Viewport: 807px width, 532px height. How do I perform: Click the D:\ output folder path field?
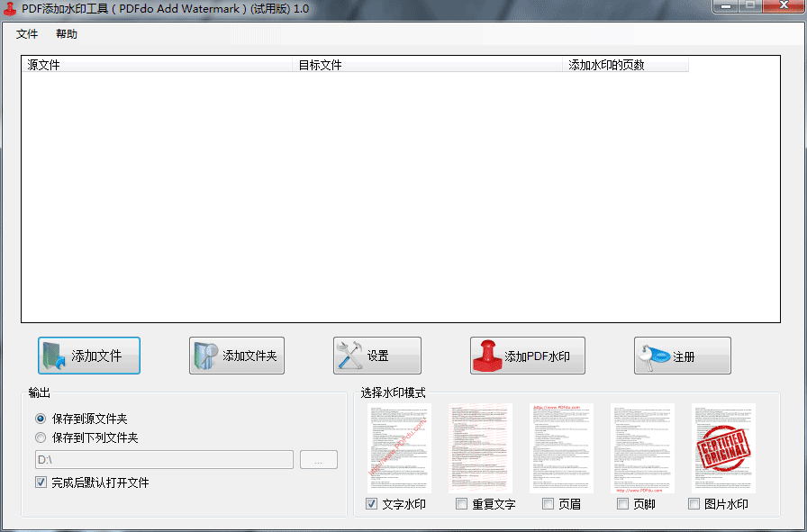[164, 459]
